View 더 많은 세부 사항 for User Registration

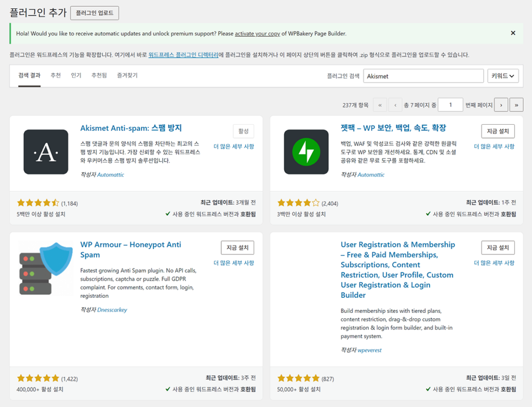point(494,262)
